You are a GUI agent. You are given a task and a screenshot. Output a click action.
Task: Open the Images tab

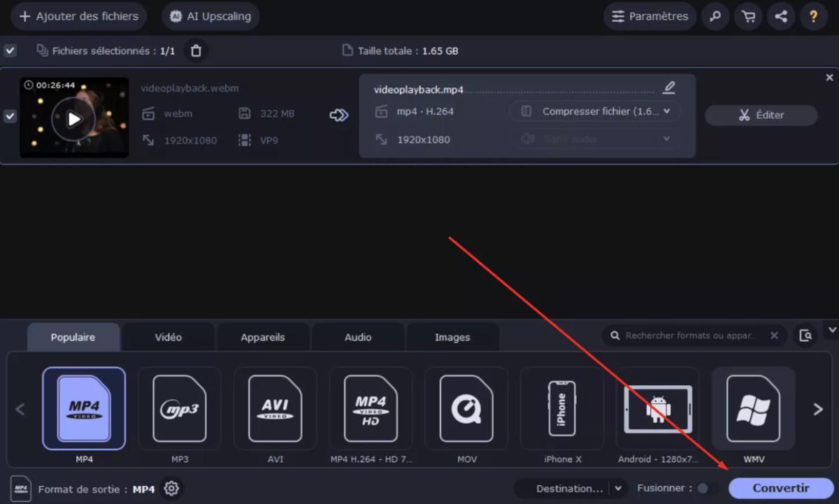[452, 338]
